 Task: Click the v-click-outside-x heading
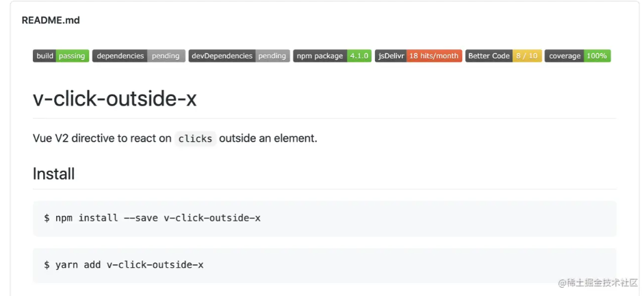tap(114, 99)
